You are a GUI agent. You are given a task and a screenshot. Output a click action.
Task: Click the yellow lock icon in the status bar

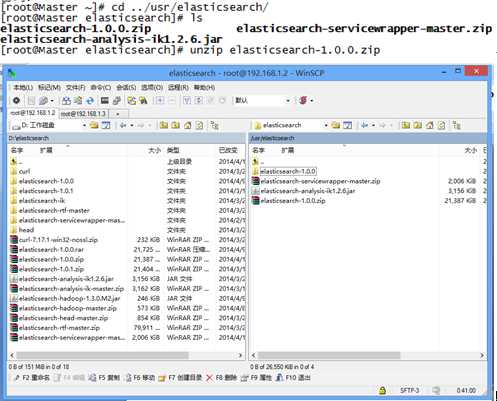[382, 390]
